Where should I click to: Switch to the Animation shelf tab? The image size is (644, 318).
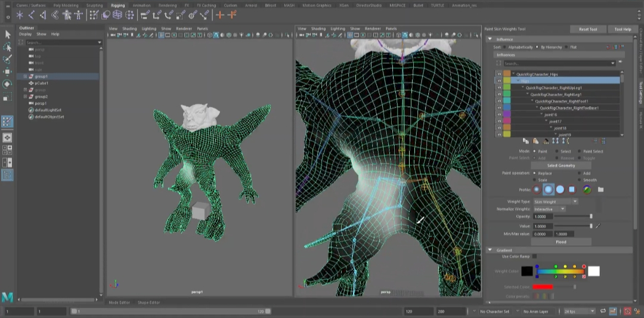141,5
